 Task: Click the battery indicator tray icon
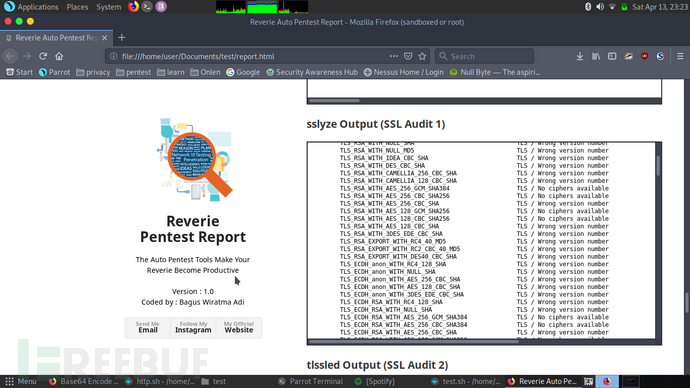(624, 7)
